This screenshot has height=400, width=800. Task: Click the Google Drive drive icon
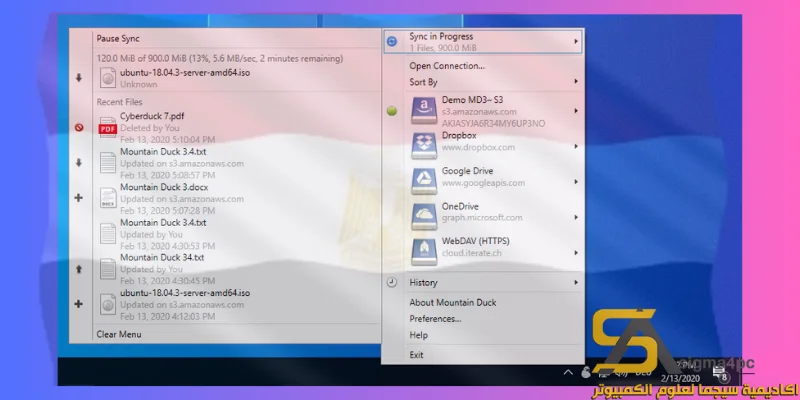424,181
